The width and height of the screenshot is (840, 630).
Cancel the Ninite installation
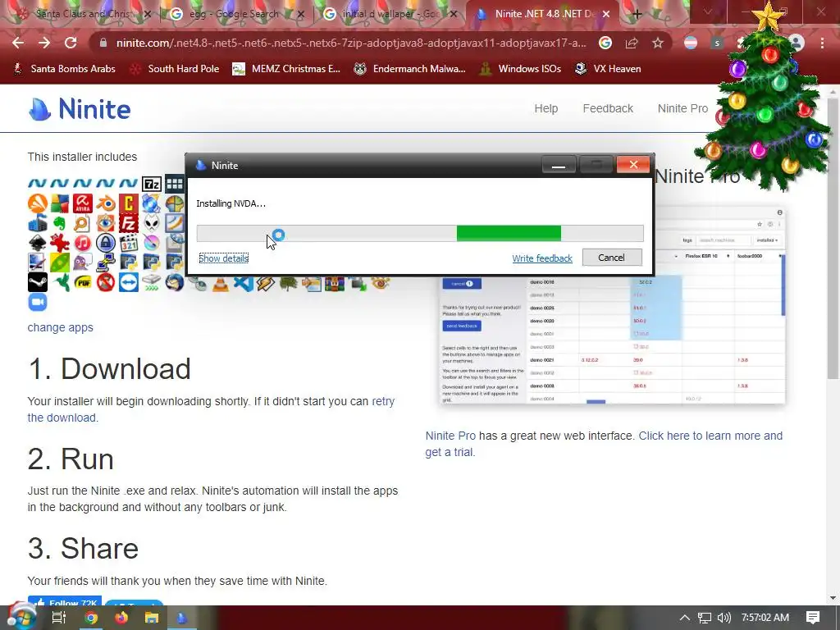coord(612,258)
